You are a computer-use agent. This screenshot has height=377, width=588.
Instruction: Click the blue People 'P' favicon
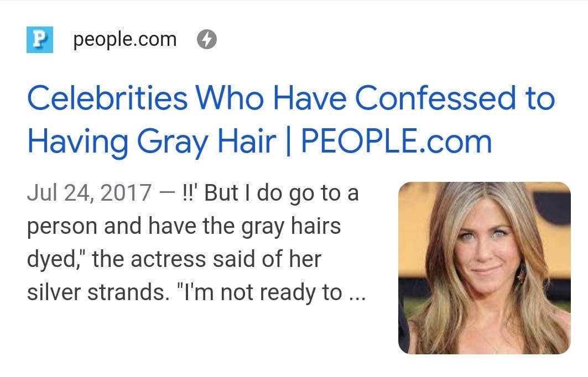coord(40,39)
